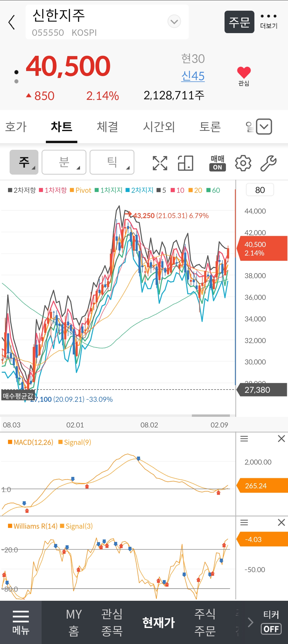The width and height of the screenshot is (288, 644).
Task: Open the 메뉴 hamburger menu
Action: [x=21, y=623]
